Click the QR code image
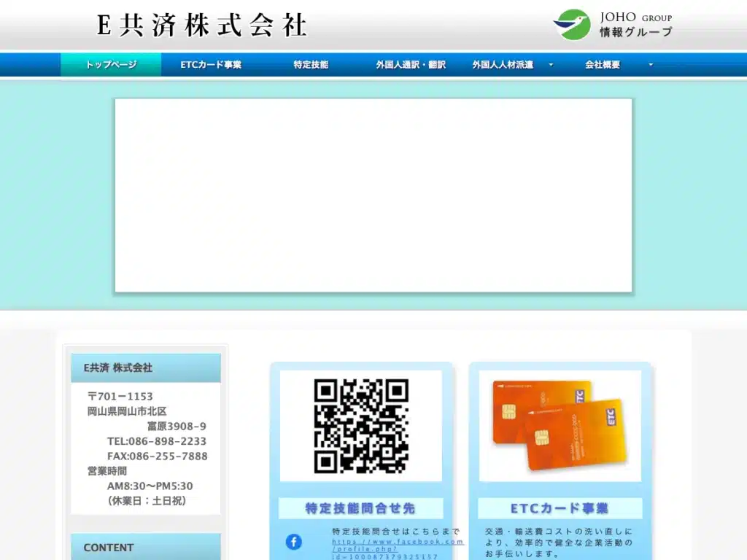Screen dimensions: 747x560 [x=361, y=426]
